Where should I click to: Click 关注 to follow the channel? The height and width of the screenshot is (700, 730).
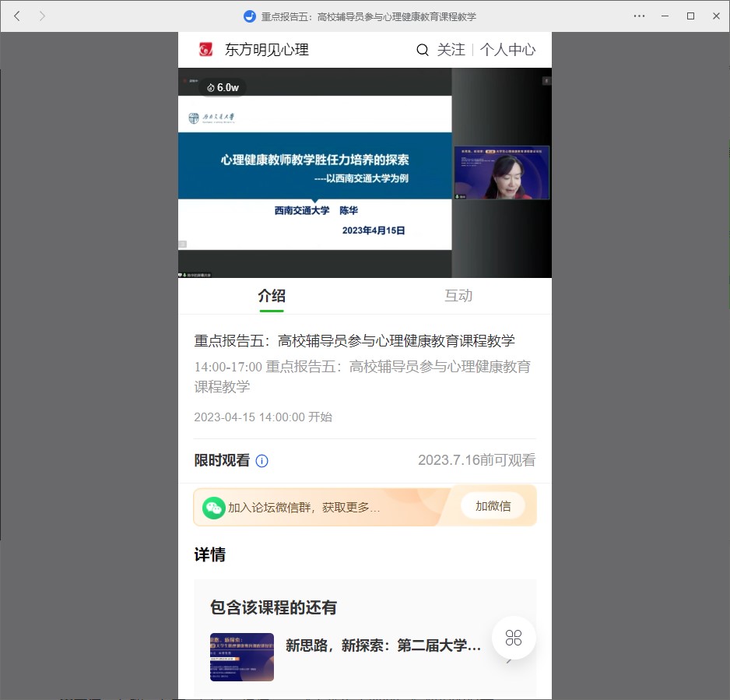(x=451, y=50)
